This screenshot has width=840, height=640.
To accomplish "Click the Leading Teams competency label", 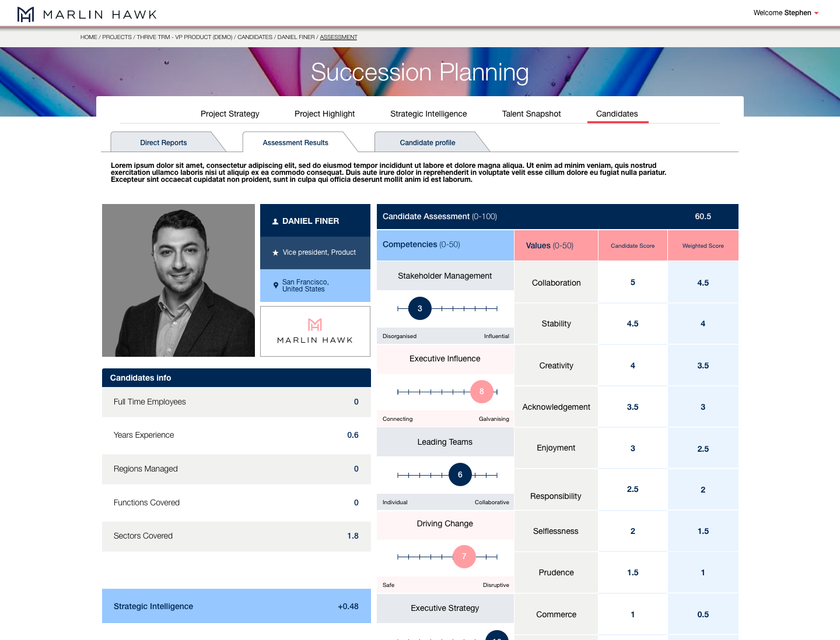I will (445, 442).
